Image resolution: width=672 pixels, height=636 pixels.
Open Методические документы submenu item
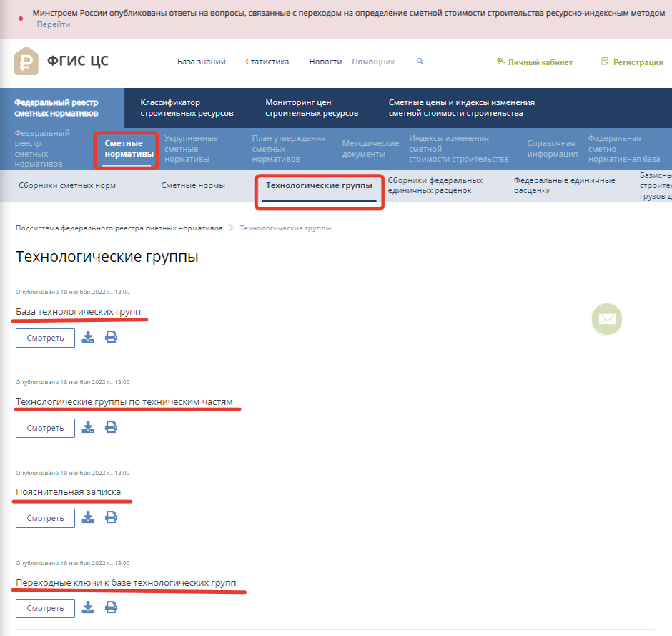pos(370,148)
